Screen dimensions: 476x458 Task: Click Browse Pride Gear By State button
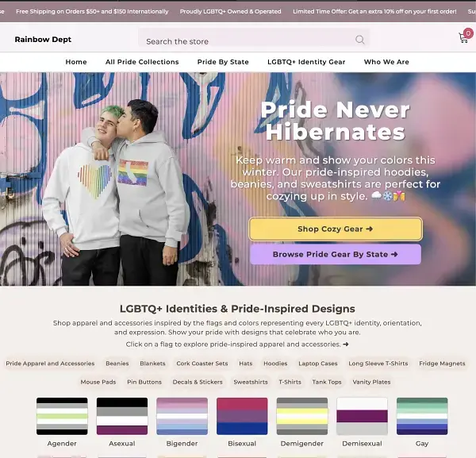336,254
